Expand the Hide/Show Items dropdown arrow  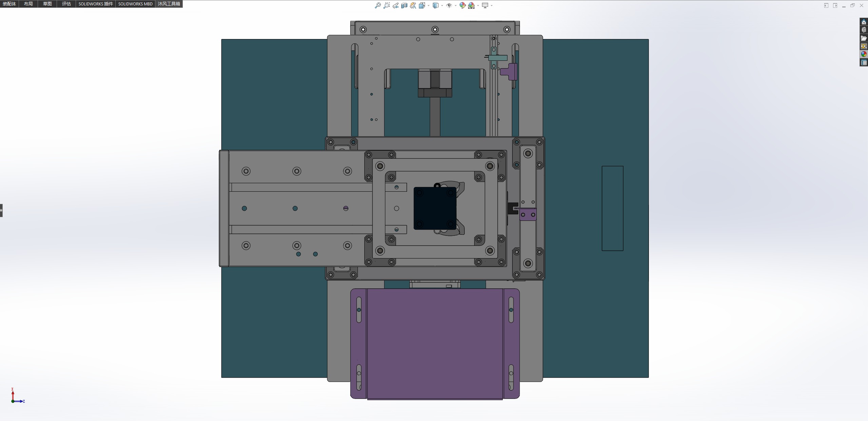pyautogui.click(x=456, y=5)
